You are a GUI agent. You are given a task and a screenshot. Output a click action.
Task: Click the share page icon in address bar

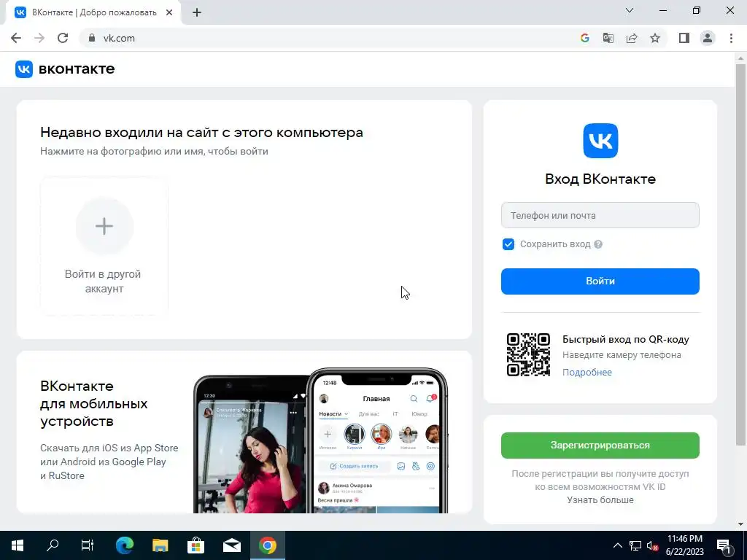point(632,38)
